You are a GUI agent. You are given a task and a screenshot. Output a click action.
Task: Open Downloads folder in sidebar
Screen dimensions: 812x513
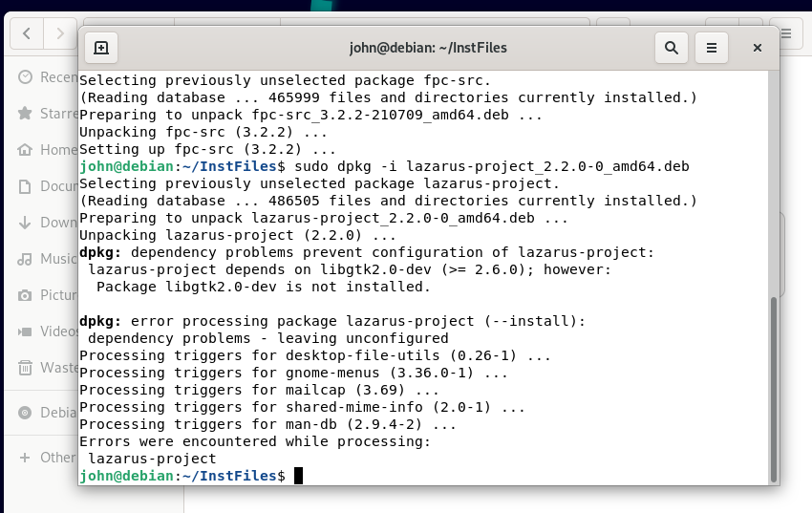tap(48, 222)
